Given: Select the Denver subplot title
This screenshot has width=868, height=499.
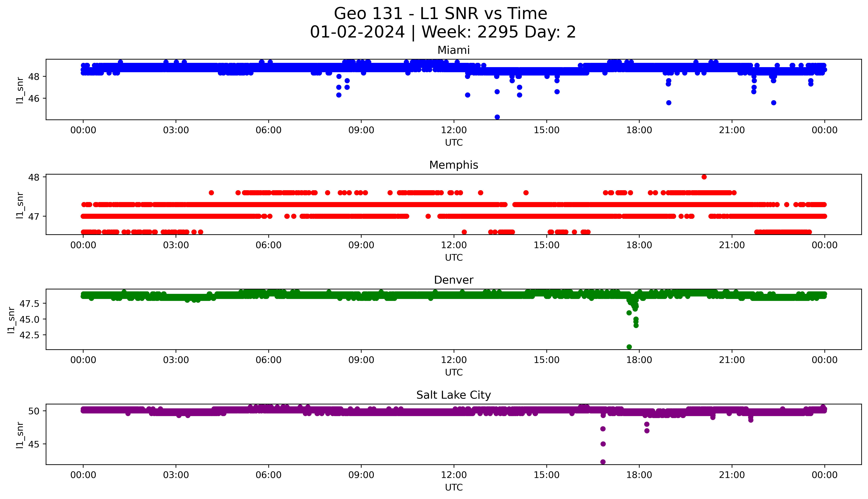Looking at the screenshot, I should (x=453, y=280).
